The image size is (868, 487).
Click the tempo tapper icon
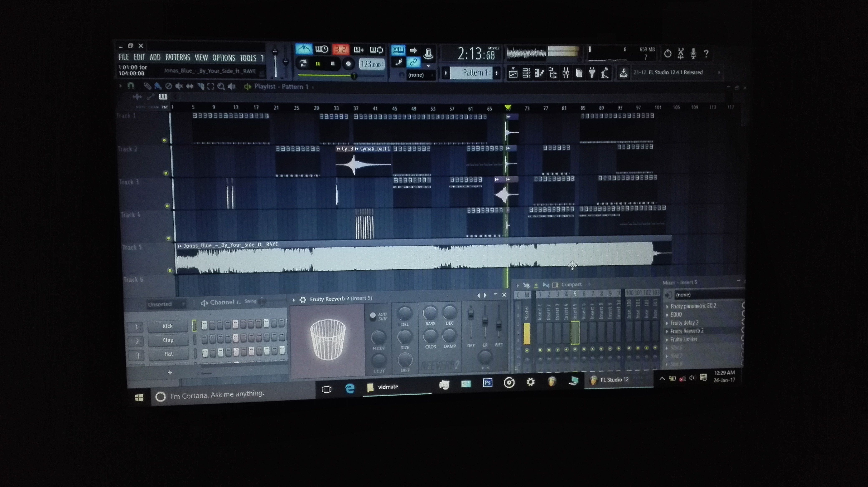[605, 73]
